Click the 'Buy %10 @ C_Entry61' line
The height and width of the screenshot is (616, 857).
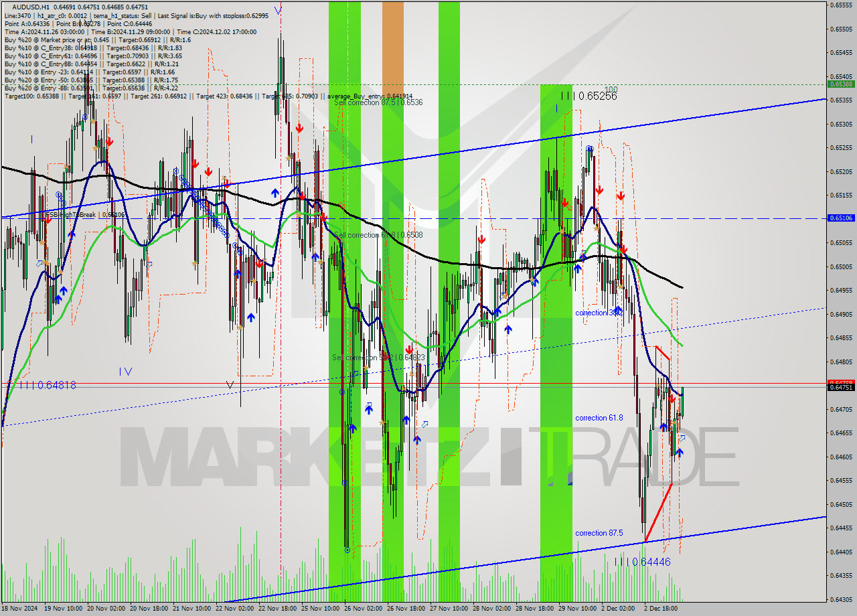(93, 56)
